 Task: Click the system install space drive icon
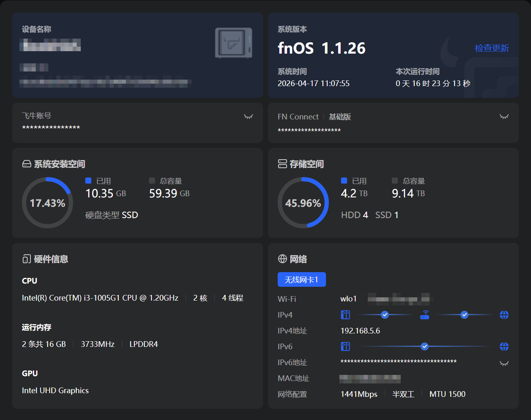click(x=27, y=164)
